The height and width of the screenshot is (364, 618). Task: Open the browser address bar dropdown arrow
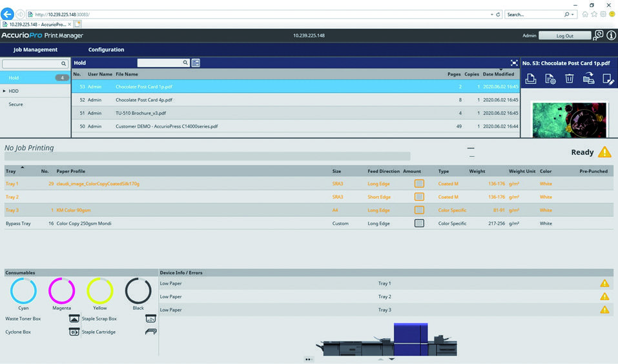[492, 15]
